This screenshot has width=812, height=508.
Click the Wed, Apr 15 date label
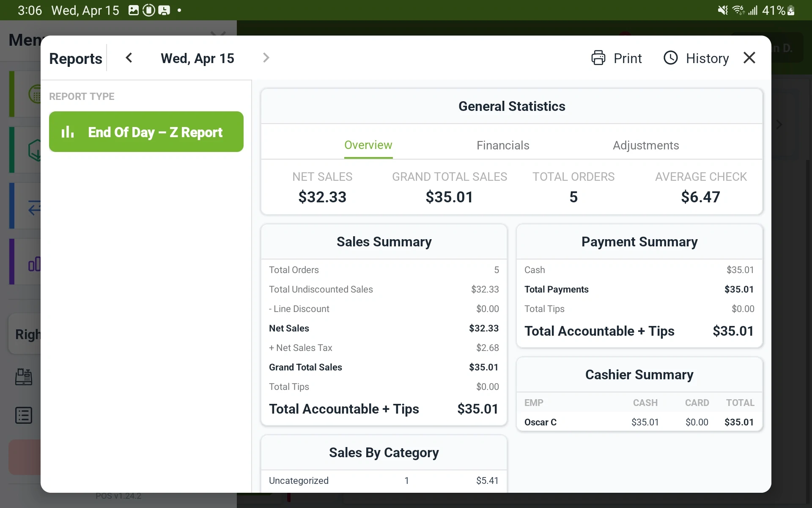tap(197, 58)
